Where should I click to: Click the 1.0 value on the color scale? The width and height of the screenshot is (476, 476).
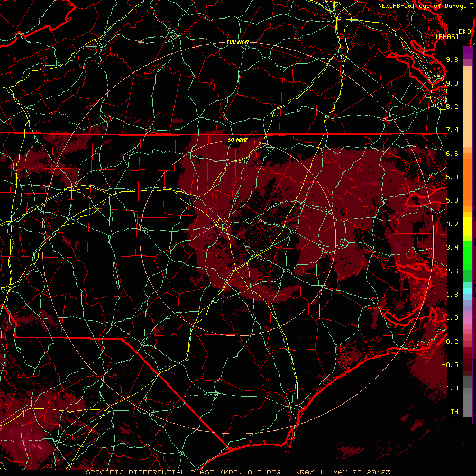click(452, 318)
